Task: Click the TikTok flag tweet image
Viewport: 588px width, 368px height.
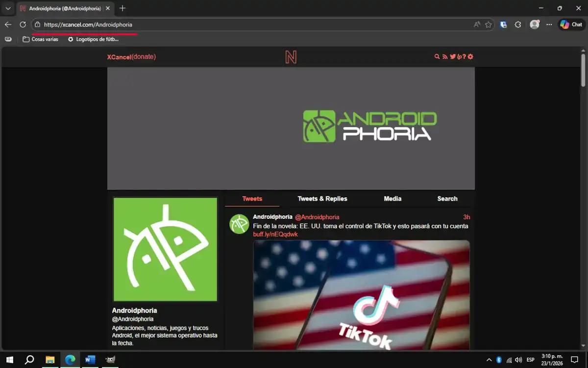Action: (361, 294)
